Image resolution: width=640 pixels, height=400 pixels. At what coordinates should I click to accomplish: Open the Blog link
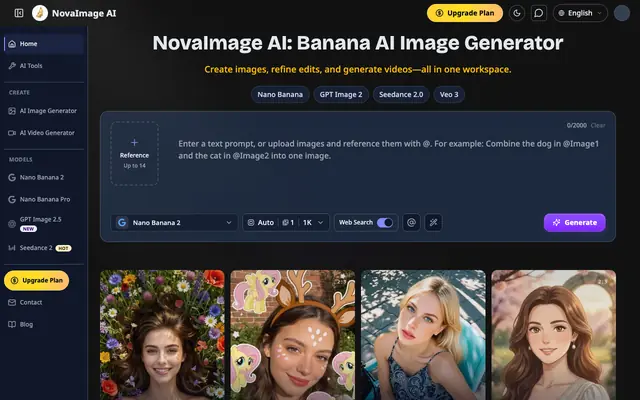point(44,324)
